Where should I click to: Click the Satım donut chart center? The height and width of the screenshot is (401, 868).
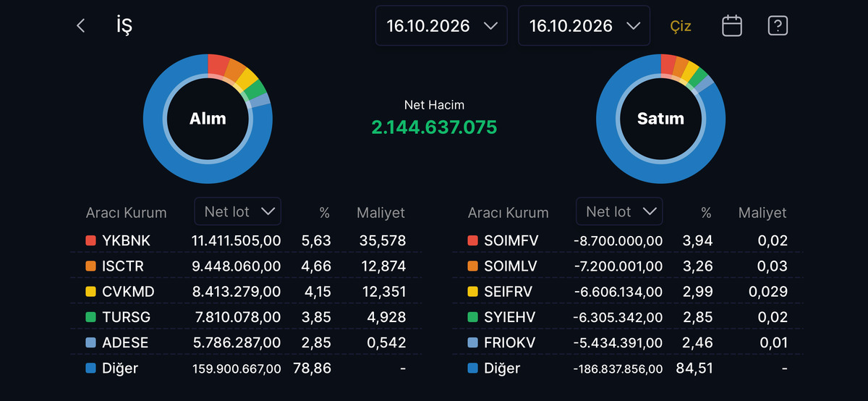coord(660,119)
